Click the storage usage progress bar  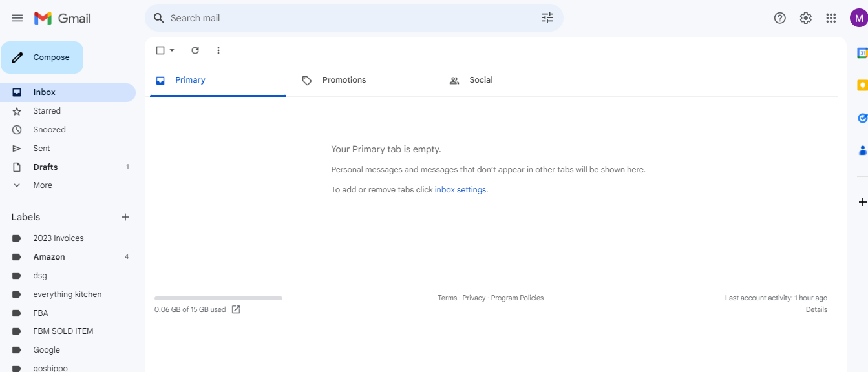pyautogui.click(x=218, y=298)
